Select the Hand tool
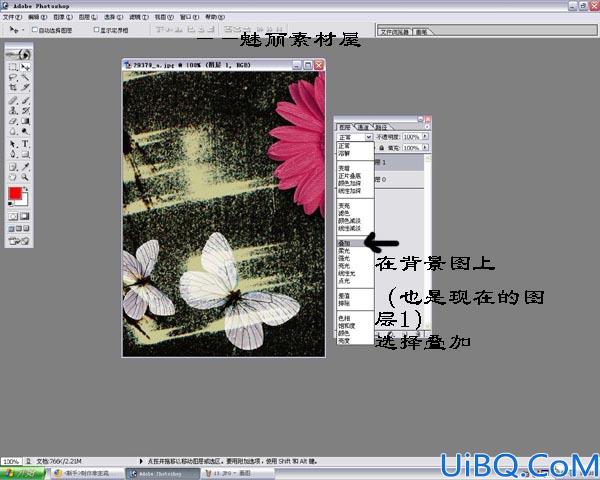Viewport: 600px width, 480px height. pyautogui.click(x=13, y=177)
